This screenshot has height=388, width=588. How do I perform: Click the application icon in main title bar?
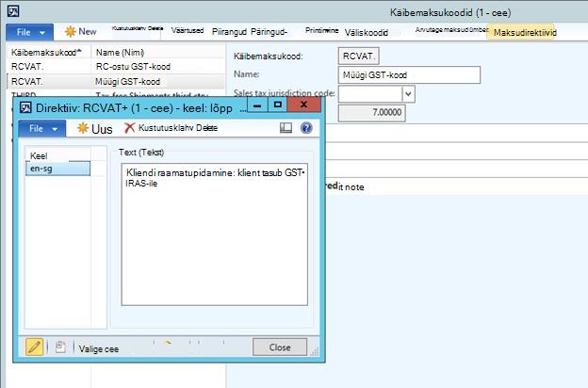13,11
